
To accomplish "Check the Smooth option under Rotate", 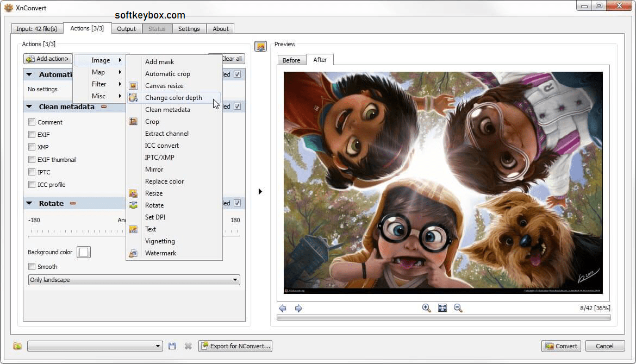I will tap(32, 266).
